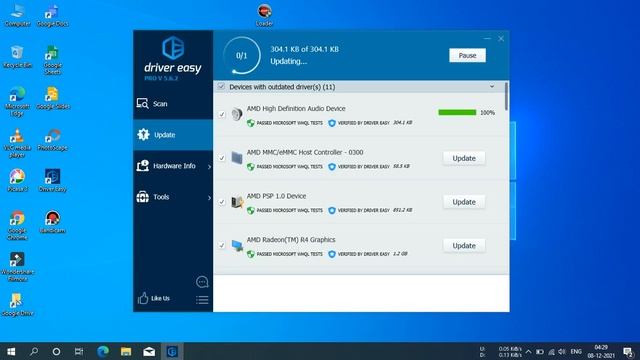This screenshot has width=640, height=360.
Task: Select the Driver Easy desktop shortcut
Action: coord(52,180)
